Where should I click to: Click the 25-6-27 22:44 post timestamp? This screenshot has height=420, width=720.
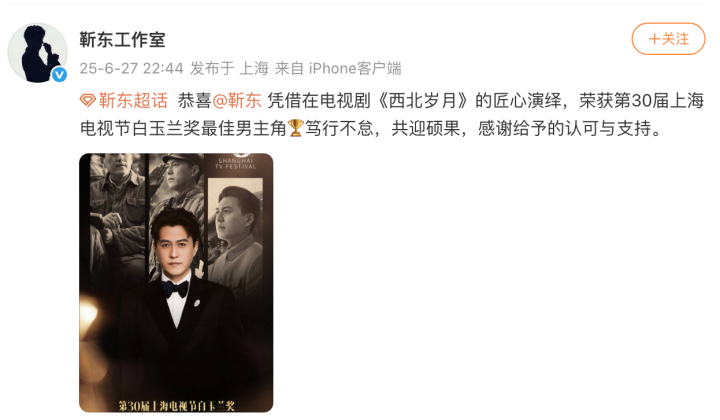[131, 68]
